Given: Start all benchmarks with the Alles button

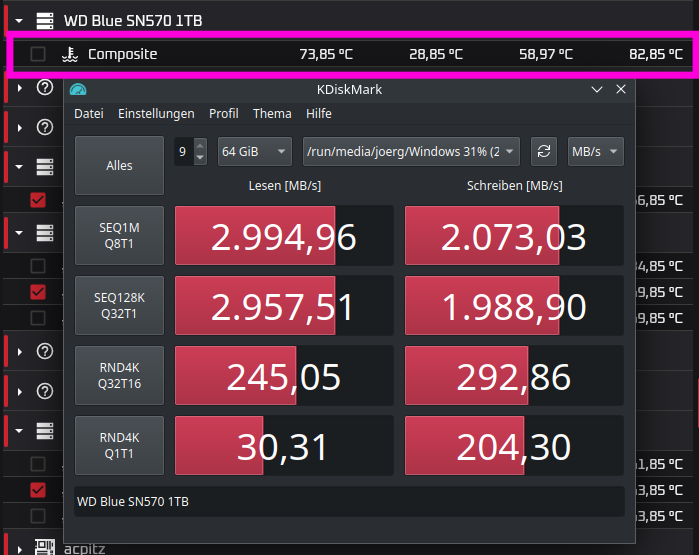Looking at the screenshot, I should click(119, 165).
